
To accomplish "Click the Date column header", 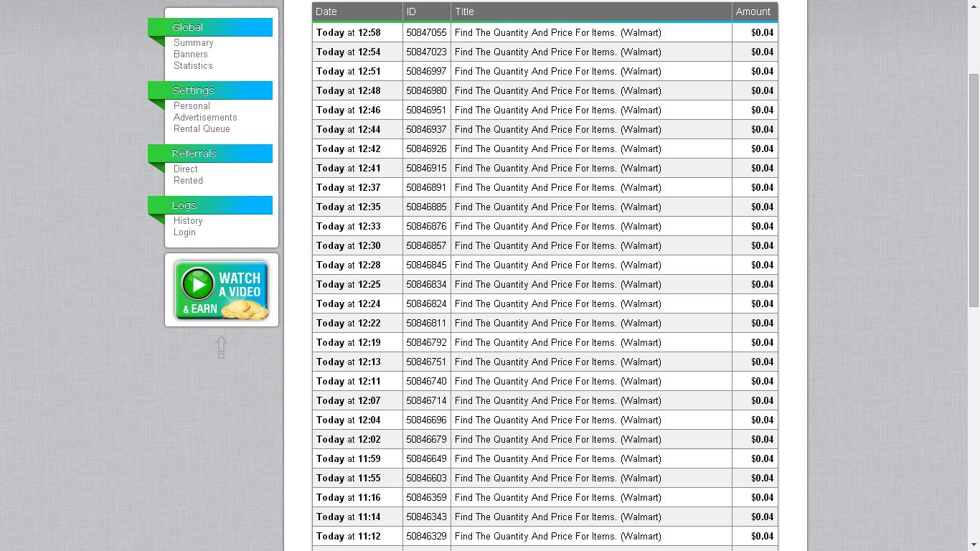I will [x=357, y=11].
